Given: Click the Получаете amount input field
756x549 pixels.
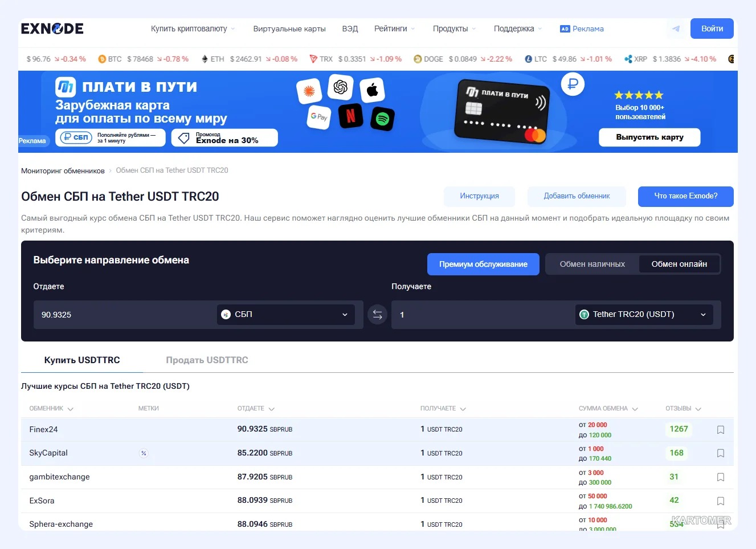Looking at the screenshot, I should pos(483,315).
